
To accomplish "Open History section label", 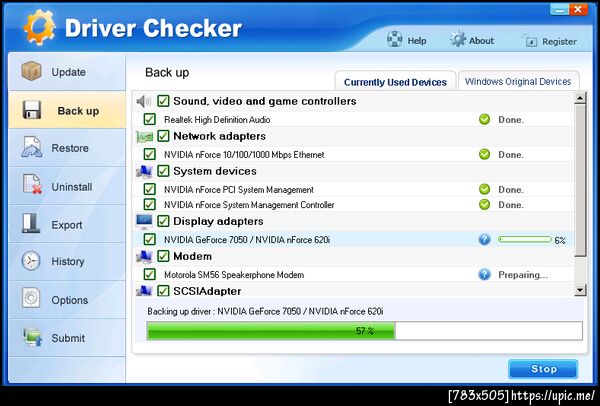I will 68,261.
